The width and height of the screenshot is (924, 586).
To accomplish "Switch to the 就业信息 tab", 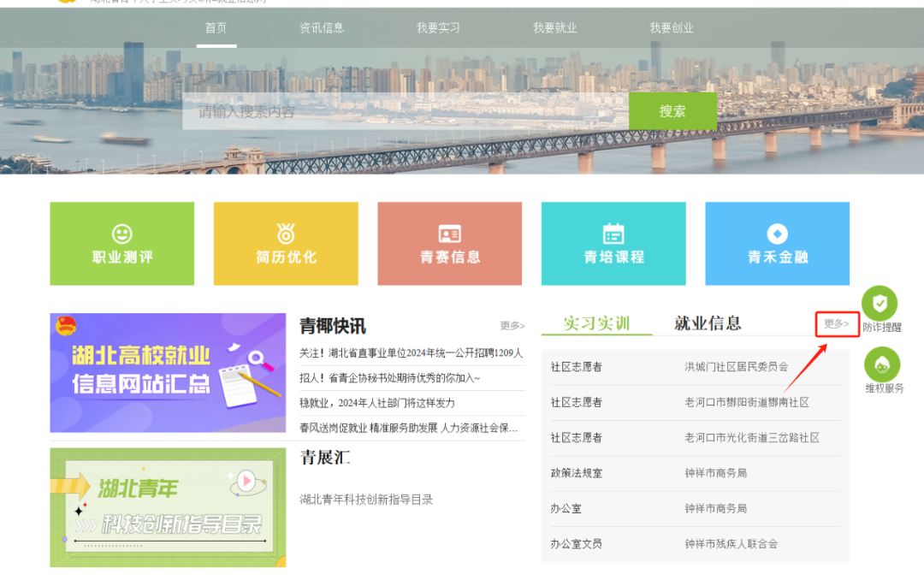I will click(708, 323).
